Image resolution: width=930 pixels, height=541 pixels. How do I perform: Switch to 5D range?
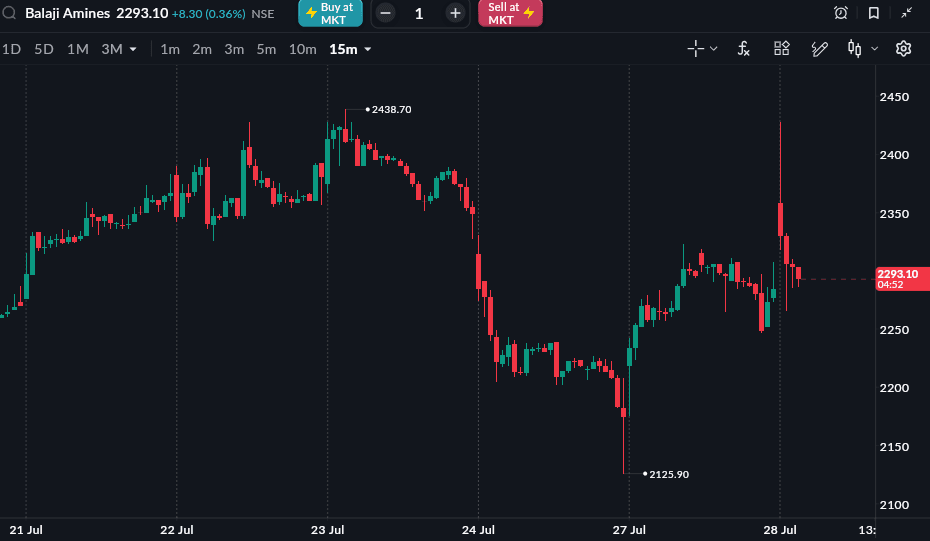pyautogui.click(x=44, y=49)
